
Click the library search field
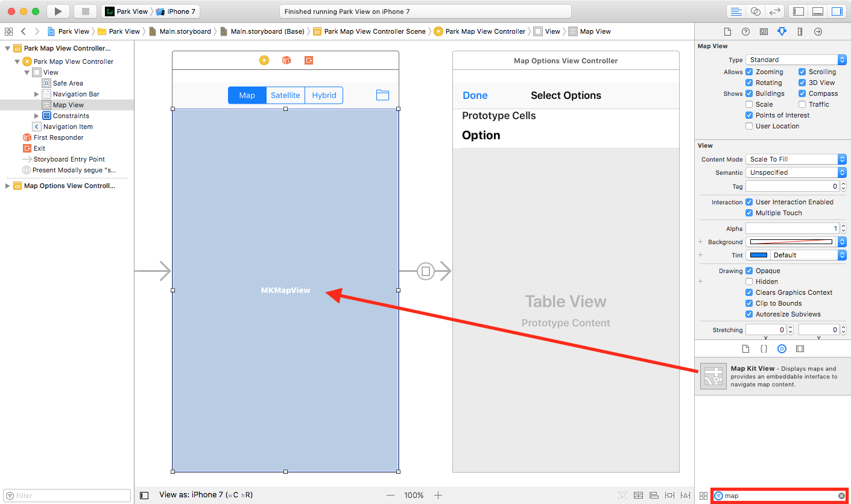coord(779,496)
